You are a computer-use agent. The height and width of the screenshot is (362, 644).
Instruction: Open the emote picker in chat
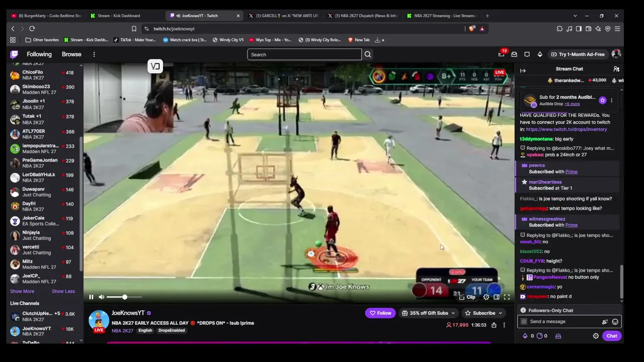pos(615,322)
